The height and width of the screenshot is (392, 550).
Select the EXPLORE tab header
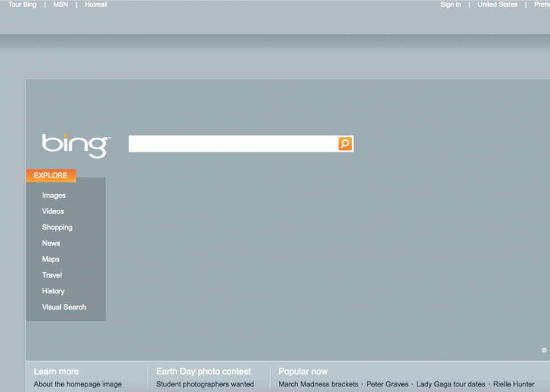pyautogui.click(x=51, y=176)
